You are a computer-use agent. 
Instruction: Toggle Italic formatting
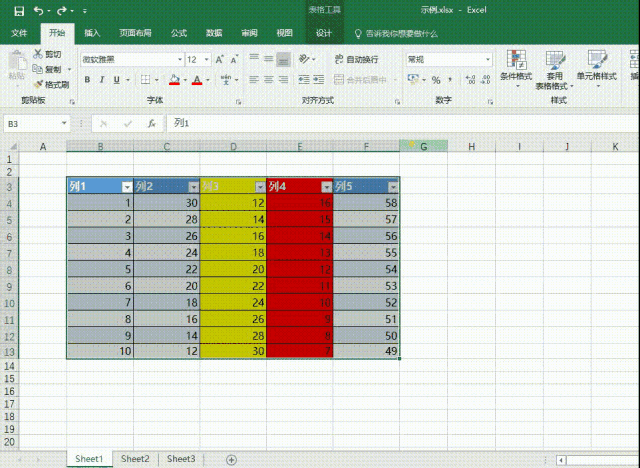pyautogui.click(x=102, y=80)
